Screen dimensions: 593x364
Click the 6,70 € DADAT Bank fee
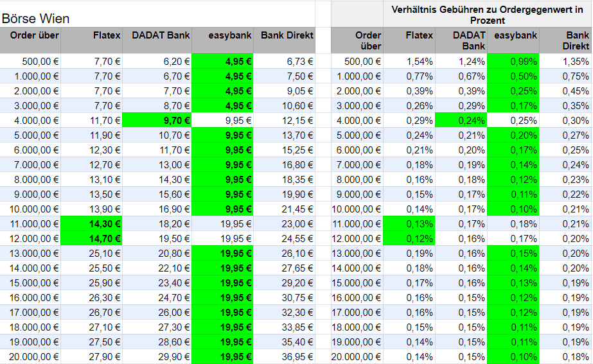[x=157, y=76]
